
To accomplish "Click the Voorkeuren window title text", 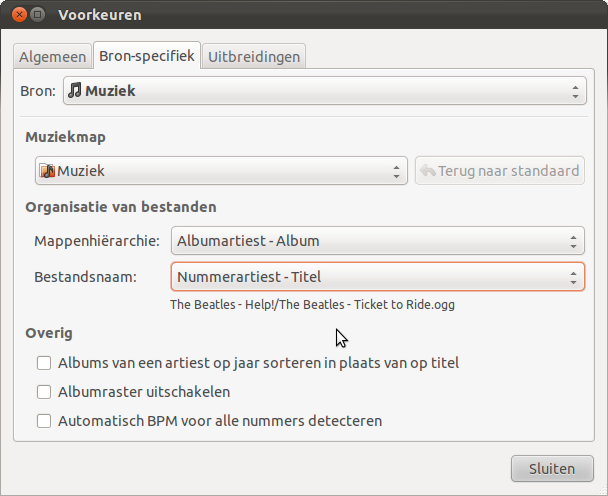I will (x=100, y=15).
